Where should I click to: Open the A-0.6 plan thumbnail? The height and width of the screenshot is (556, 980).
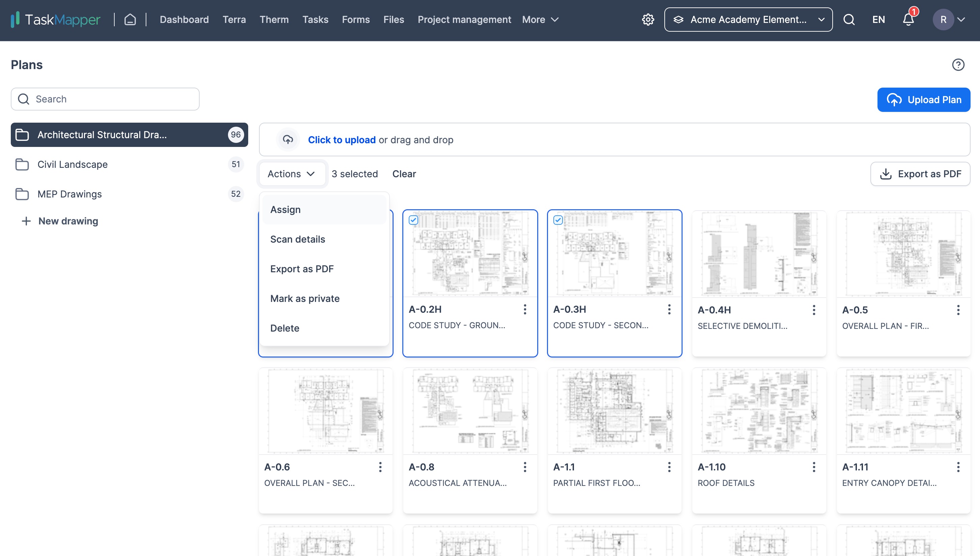point(325,411)
